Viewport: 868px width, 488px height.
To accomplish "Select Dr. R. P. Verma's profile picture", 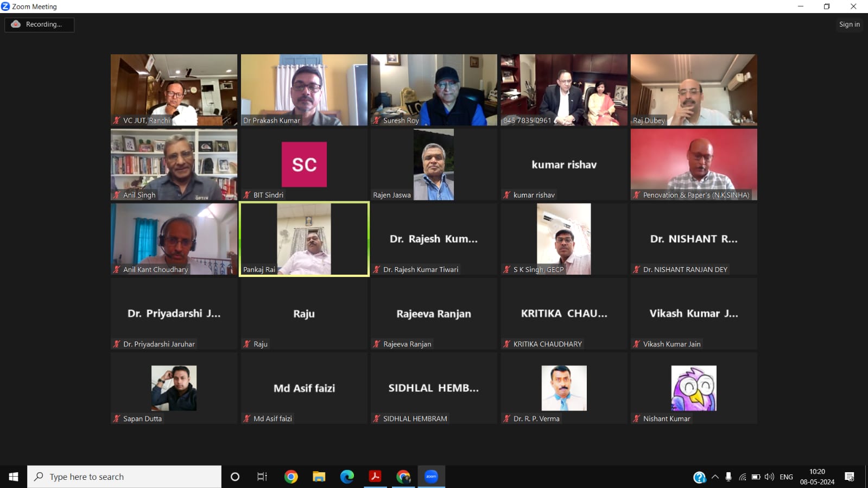I will click(563, 388).
